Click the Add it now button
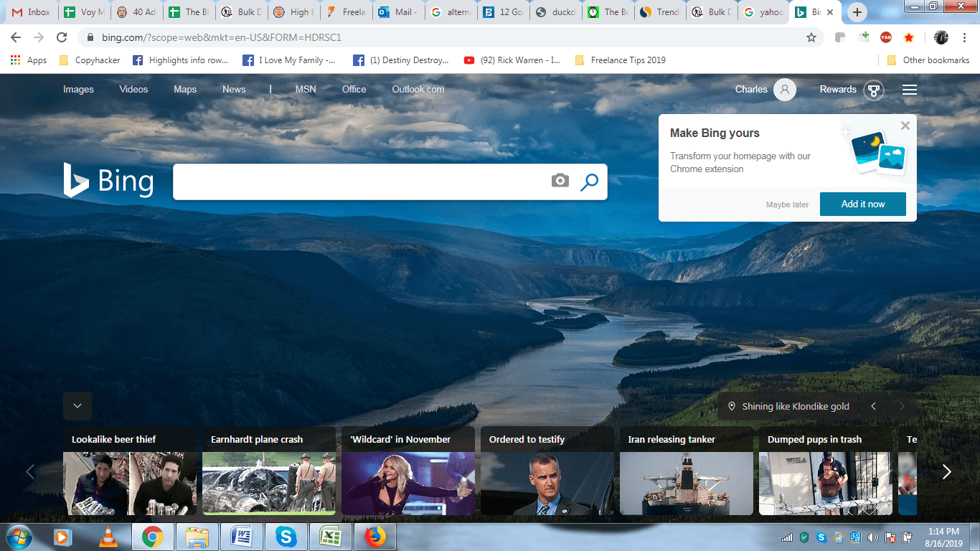This screenshot has width=980, height=551. (x=863, y=204)
